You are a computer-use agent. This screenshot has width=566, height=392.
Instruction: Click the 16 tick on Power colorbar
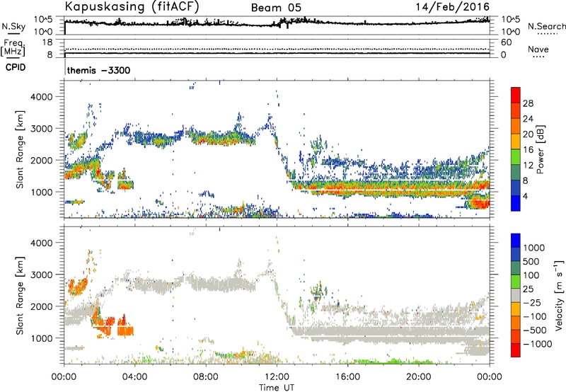[528, 150]
